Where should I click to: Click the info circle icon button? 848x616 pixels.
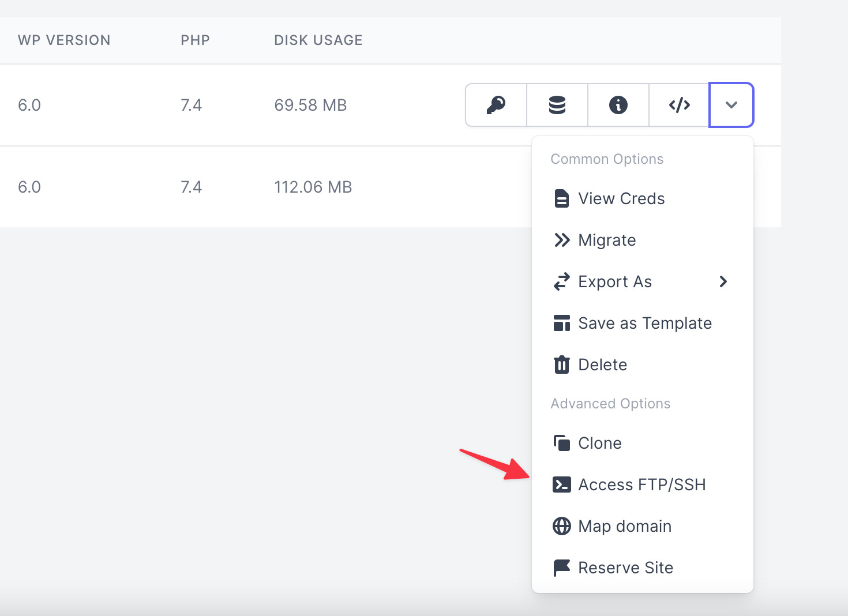coord(618,105)
